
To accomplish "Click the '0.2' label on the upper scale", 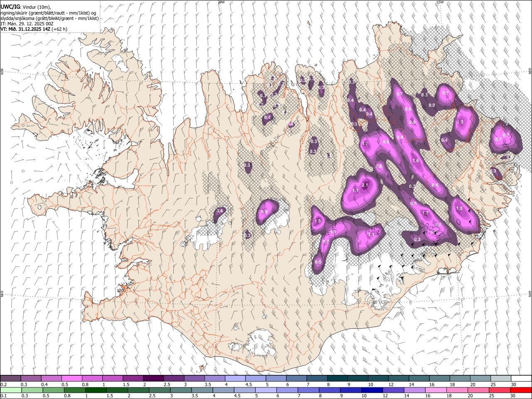I will pyautogui.click(x=4, y=384).
